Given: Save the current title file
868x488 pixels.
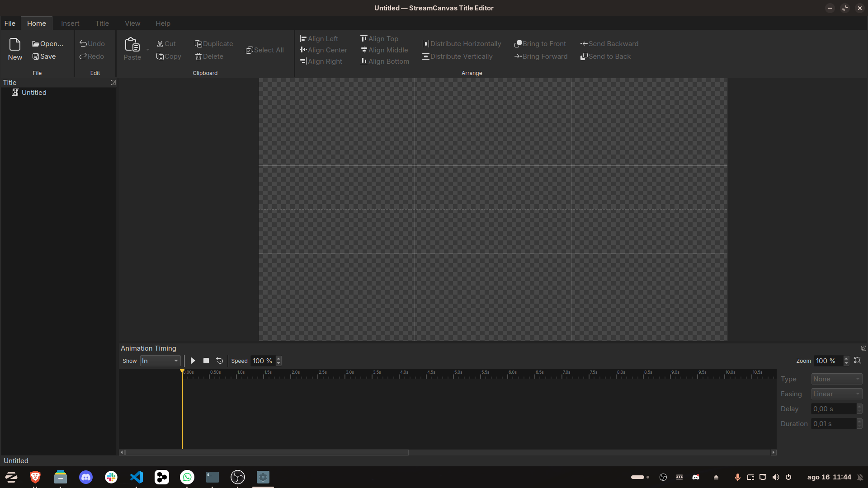Looking at the screenshot, I should click(x=44, y=56).
